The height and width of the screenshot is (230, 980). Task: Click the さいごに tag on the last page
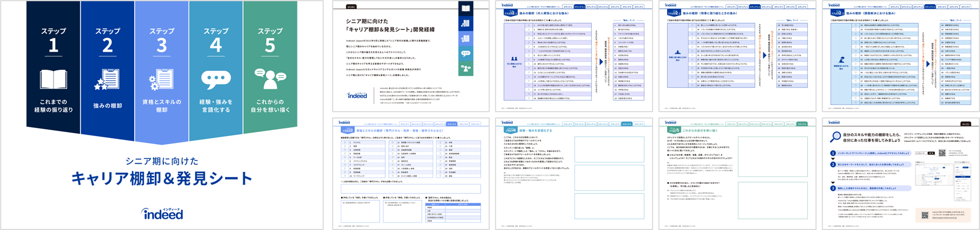point(965,125)
